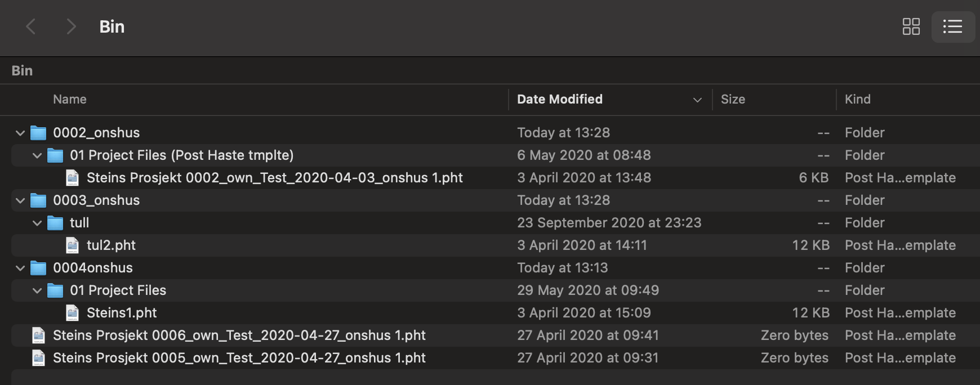
Task: Select Steins Prosjekt 0006 file row
Action: [x=239, y=335]
